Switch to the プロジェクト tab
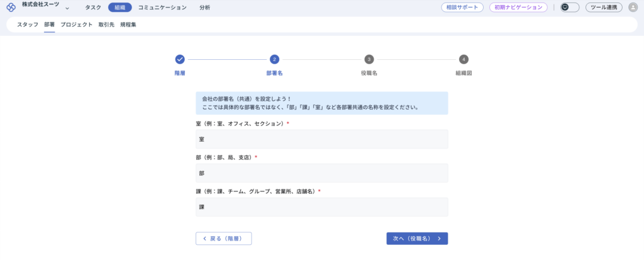This screenshot has height=260, width=644. coord(76,25)
